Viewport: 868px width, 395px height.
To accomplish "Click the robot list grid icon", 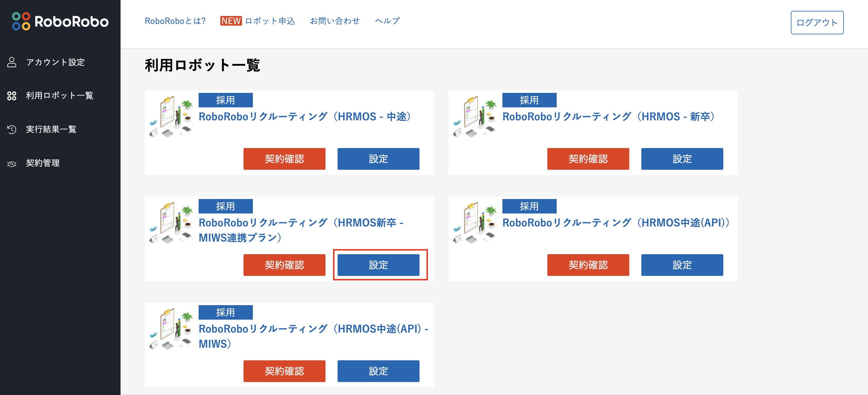I will [12, 96].
